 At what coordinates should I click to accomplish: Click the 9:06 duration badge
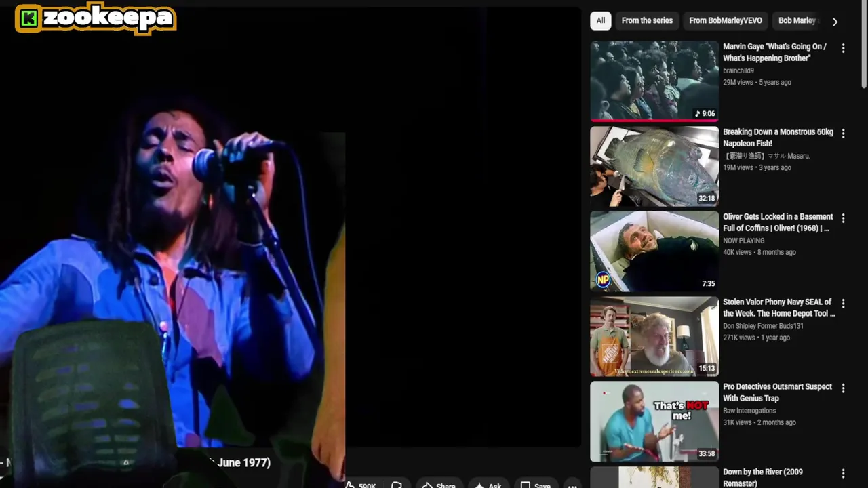(x=705, y=114)
